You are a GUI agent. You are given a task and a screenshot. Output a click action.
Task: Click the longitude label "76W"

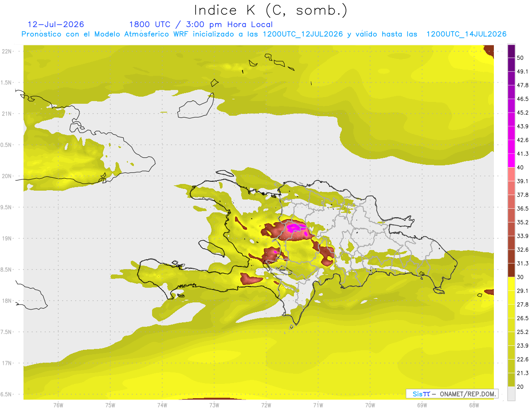point(58,405)
